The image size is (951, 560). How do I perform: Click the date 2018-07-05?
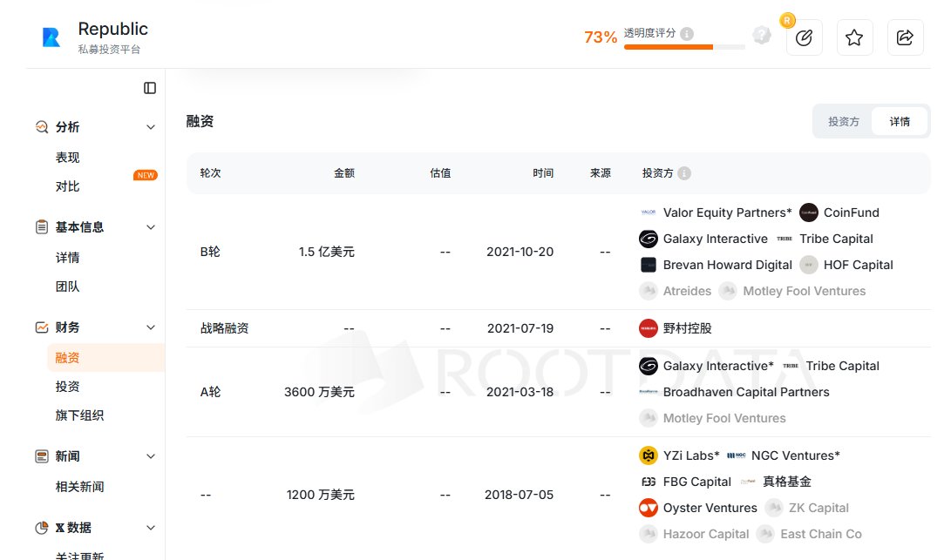520,495
